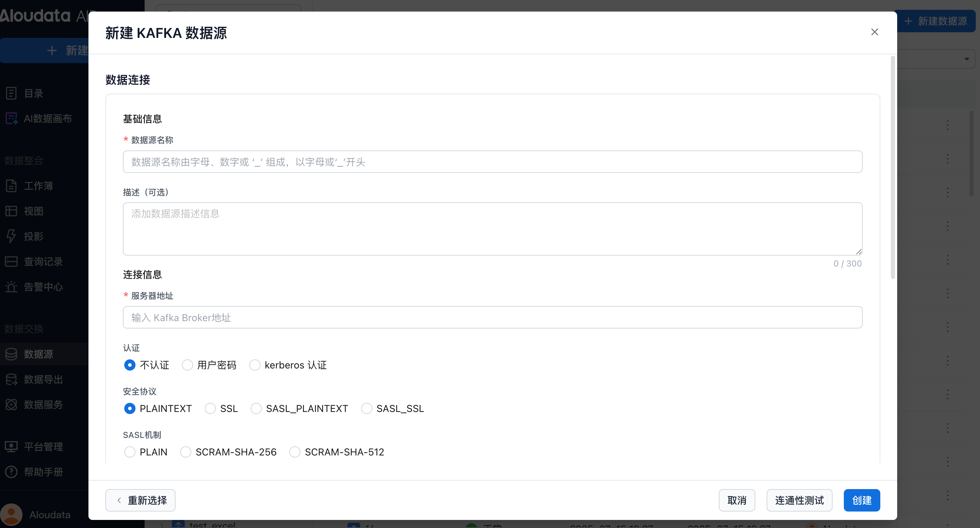This screenshot has width=980, height=528.
Task: Open the 视图 view sidebar icon
Action: coord(12,211)
